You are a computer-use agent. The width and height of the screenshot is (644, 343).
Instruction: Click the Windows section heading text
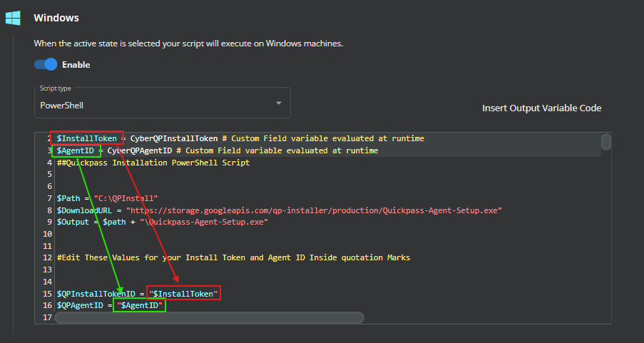(x=56, y=18)
